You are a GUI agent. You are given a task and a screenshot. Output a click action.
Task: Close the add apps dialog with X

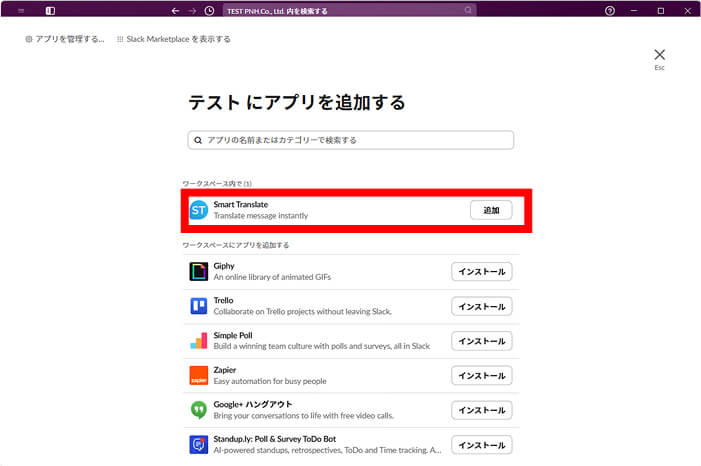click(659, 55)
